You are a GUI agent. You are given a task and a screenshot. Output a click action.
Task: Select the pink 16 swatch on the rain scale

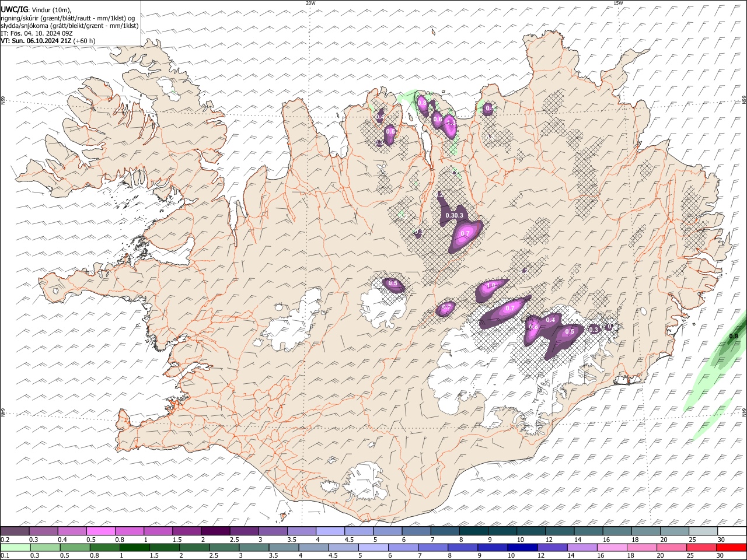pyautogui.click(x=612, y=547)
